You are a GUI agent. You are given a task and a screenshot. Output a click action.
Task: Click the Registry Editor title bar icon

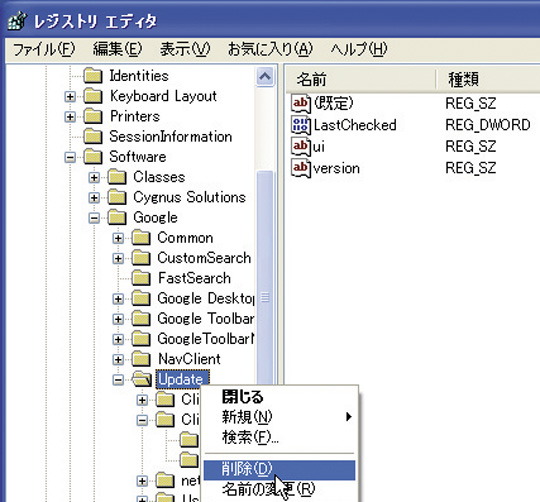pos(17,21)
